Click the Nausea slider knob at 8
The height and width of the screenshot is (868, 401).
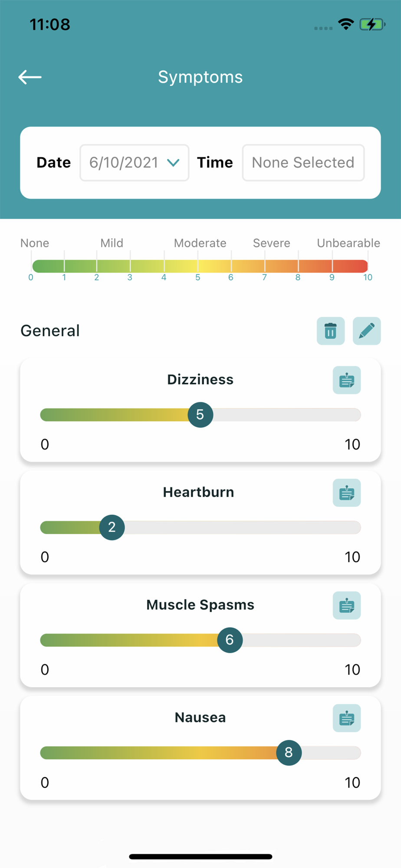[289, 753]
